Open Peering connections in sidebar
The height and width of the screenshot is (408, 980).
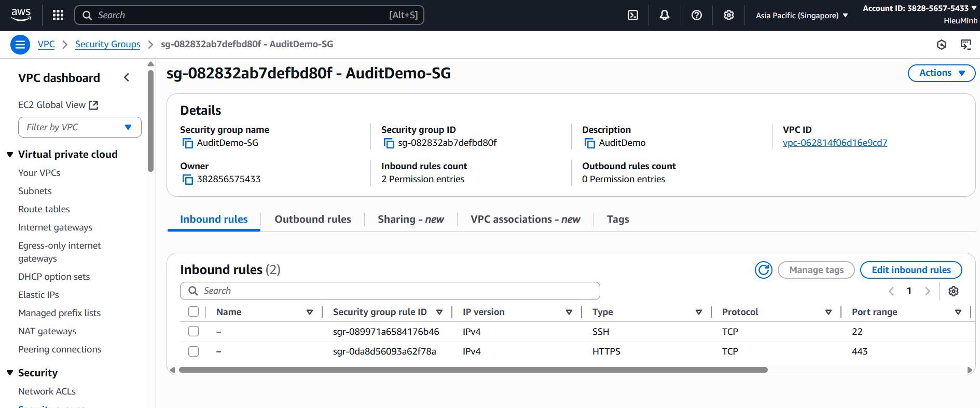tap(60, 349)
